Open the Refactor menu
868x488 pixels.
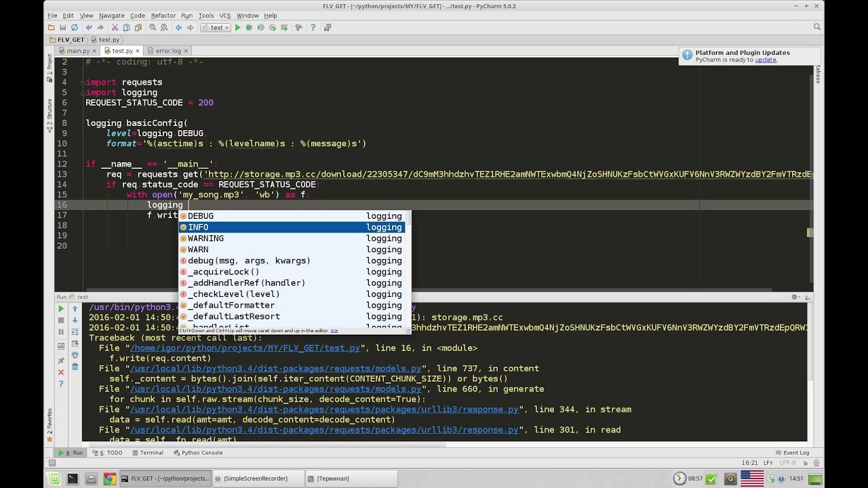[x=163, y=16]
